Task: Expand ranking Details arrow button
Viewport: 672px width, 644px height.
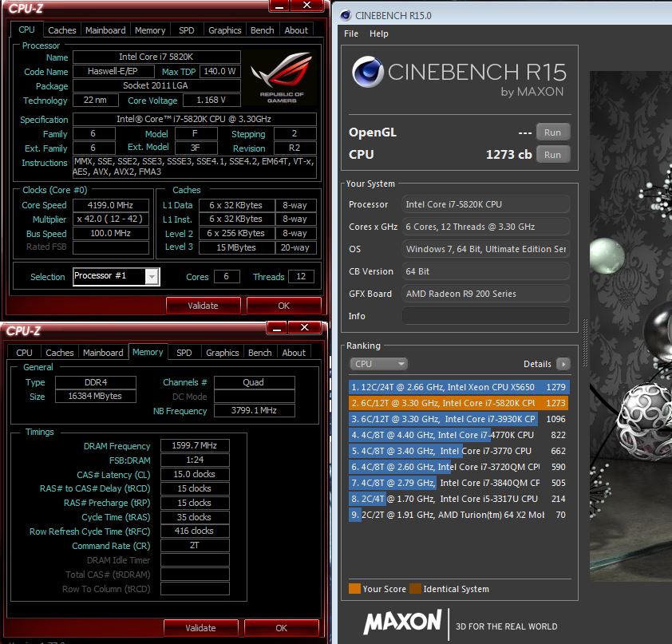Action: click(563, 364)
